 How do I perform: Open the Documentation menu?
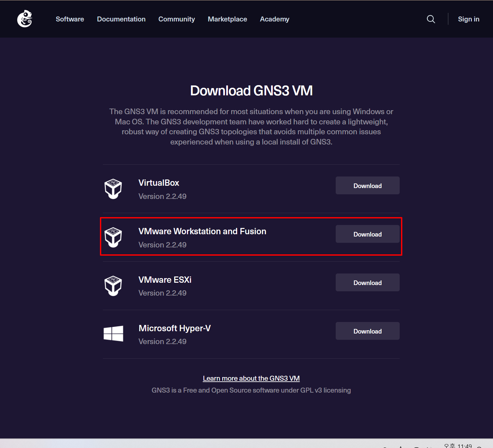point(121,19)
